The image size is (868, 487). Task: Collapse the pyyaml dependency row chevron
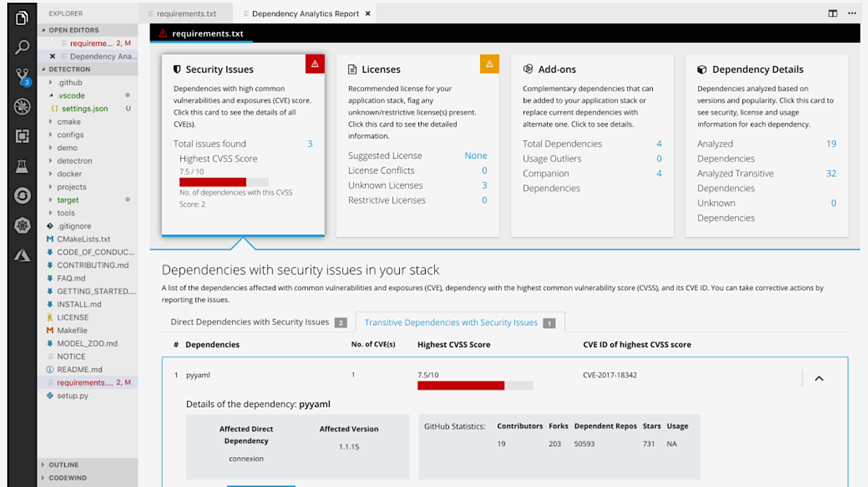coord(819,378)
